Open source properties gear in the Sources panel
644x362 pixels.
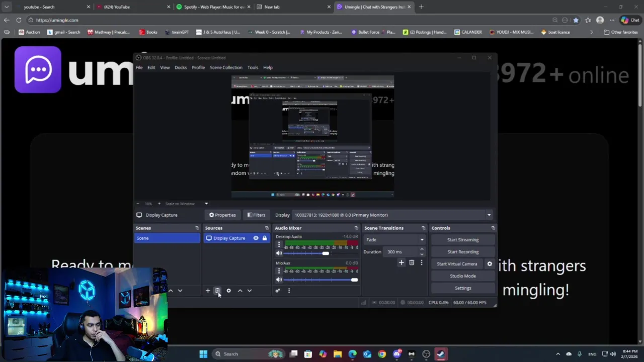point(228,291)
